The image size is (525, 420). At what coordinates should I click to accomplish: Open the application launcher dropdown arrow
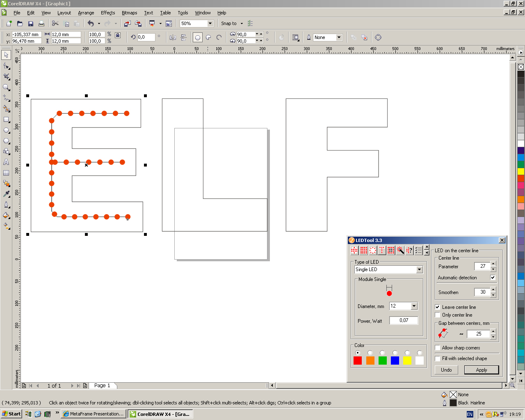pyautogui.click(x=160, y=24)
